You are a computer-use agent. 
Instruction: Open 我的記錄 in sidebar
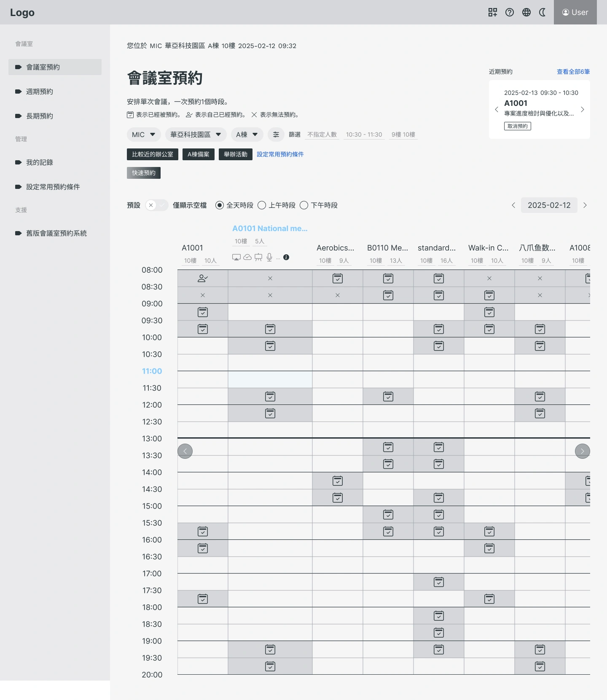pos(40,162)
